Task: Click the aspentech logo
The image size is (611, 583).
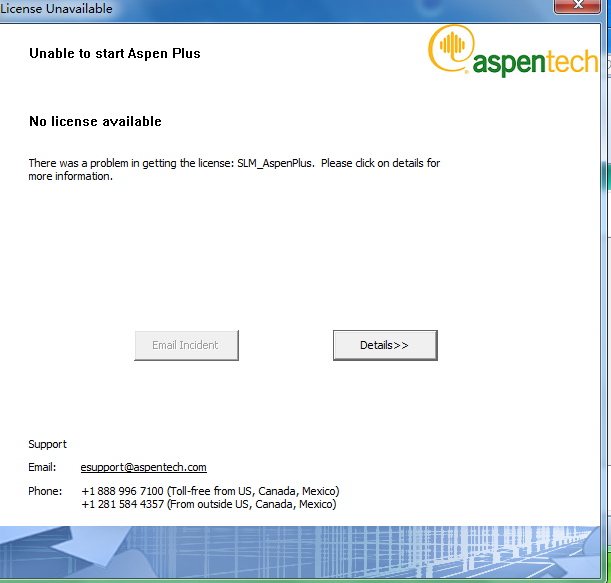Action: (x=513, y=51)
